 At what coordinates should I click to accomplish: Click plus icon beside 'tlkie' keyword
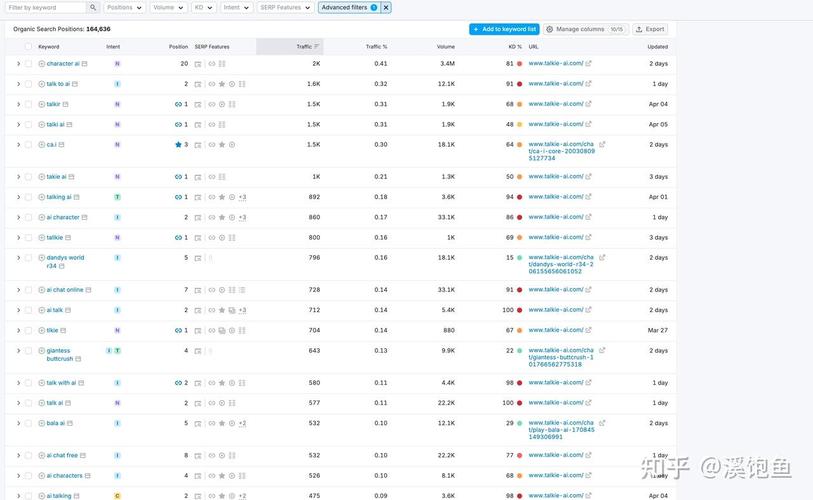point(41,330)
